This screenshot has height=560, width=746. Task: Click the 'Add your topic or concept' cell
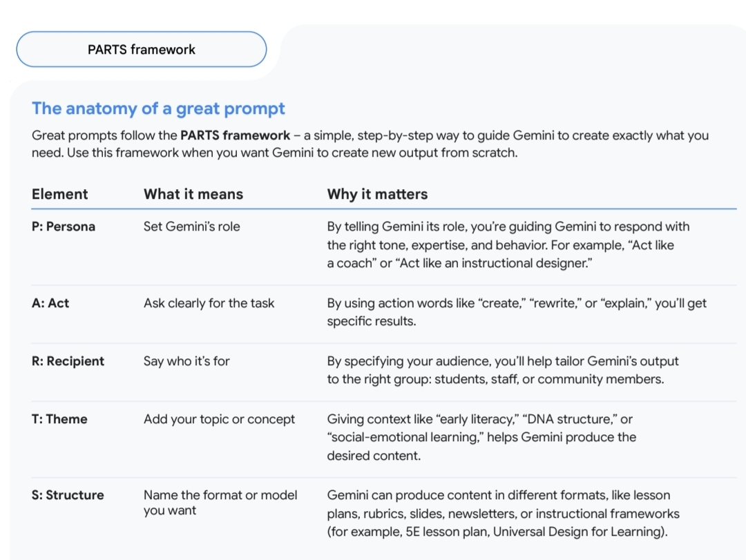pos(219,419)
